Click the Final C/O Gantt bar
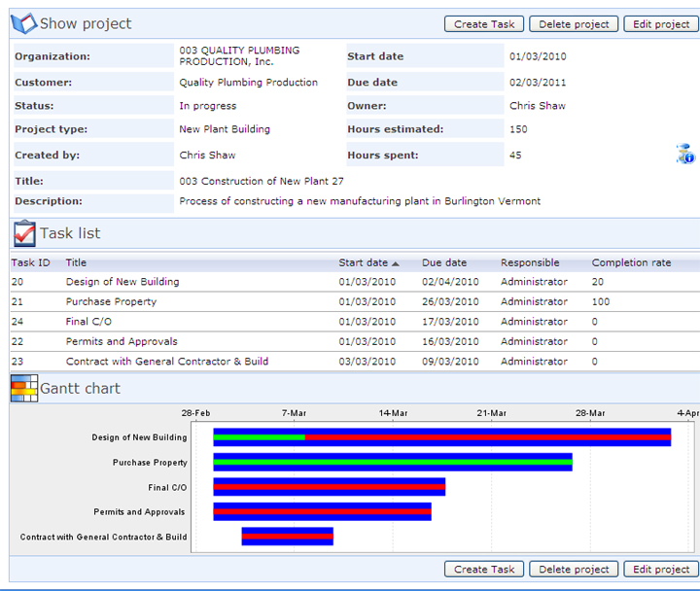Screen dimensions: 700x591 pyautogui.click(x=330, y=487)
